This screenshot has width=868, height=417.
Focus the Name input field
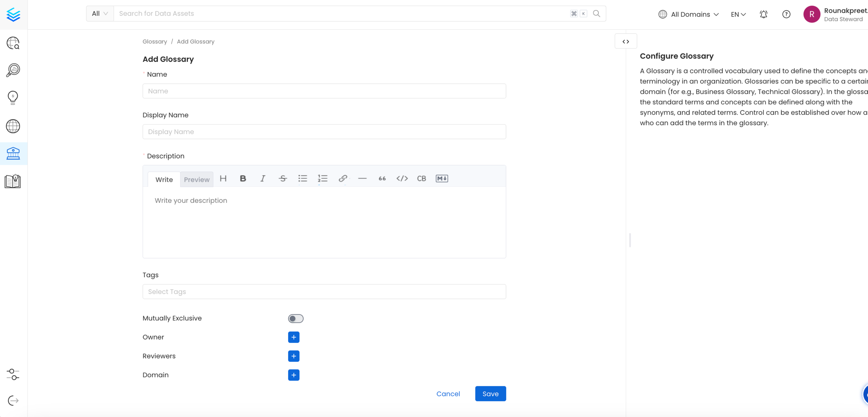tap(324, 91)
